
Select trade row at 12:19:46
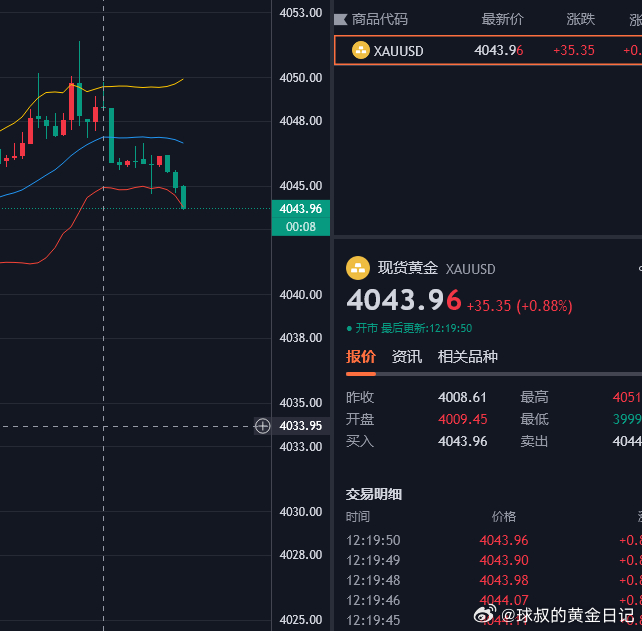[x=494, y=601]
